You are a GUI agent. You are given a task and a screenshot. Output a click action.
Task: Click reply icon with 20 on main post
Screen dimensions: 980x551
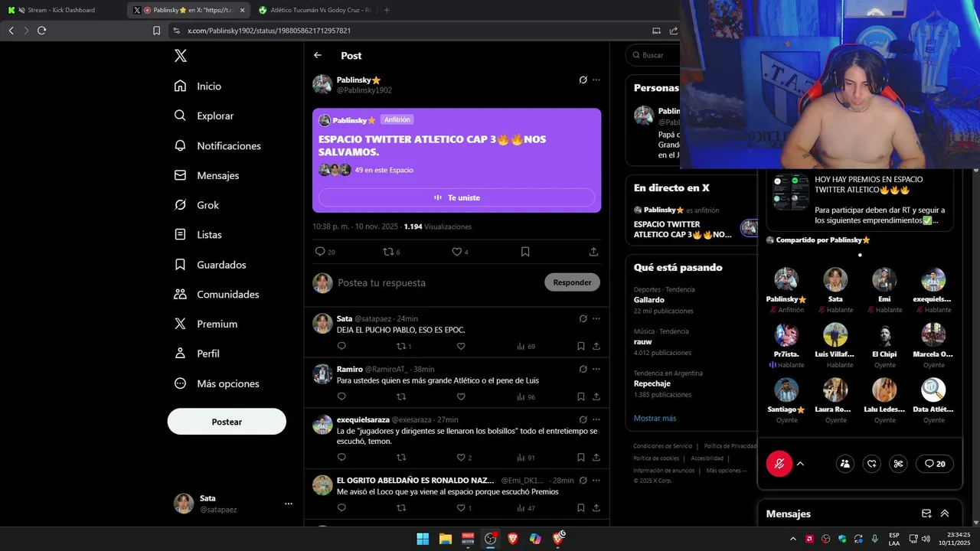[x=325, y=252]
